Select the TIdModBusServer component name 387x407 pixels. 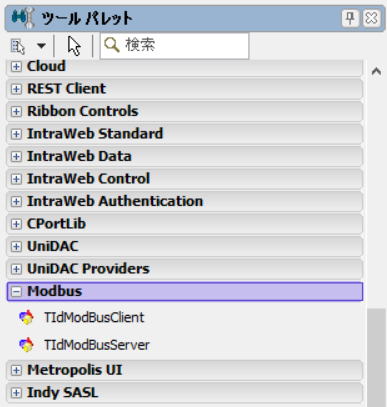tap(97, 345)
